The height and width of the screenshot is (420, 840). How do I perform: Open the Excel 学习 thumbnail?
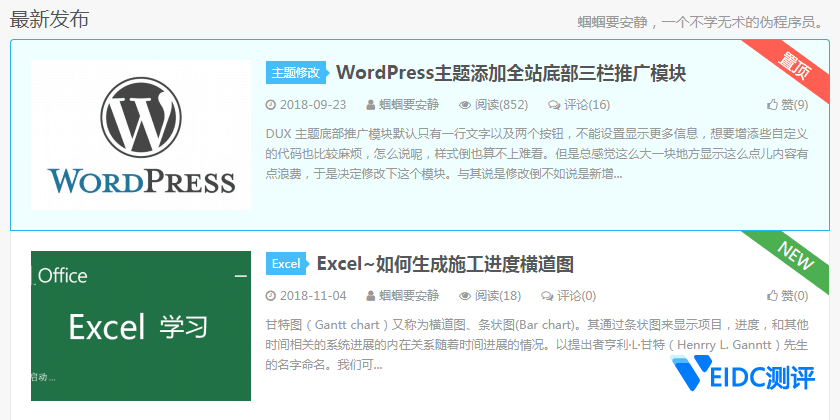(141, 326)
